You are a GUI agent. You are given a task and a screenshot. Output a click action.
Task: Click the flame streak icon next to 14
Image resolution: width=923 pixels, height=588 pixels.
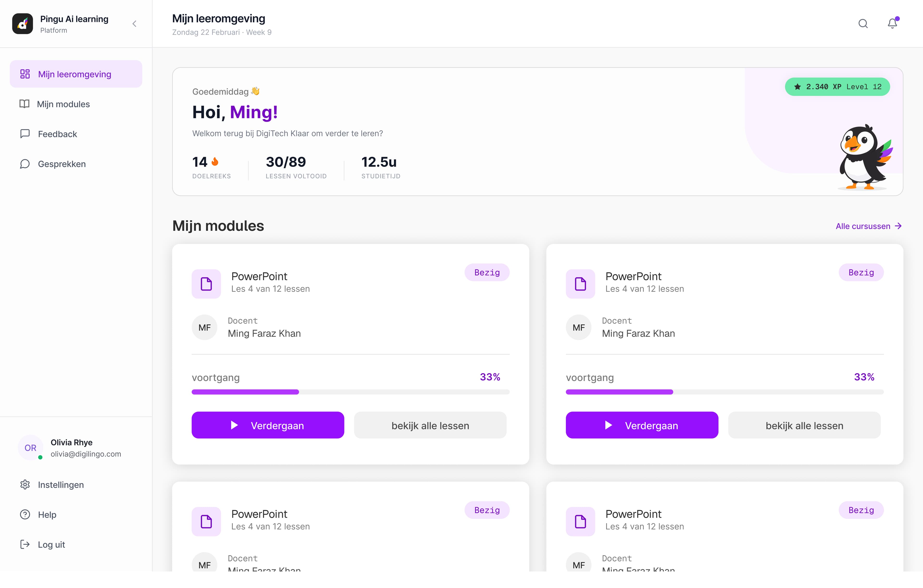coord(215,162)
